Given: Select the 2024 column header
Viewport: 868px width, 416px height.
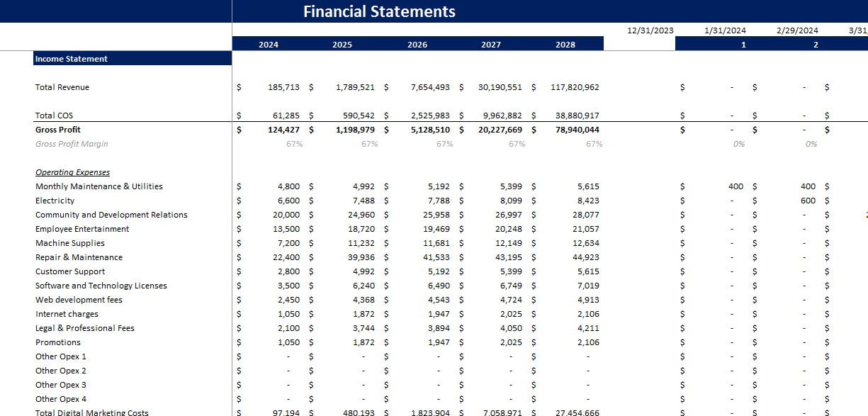Looking at the screenshot, I should click(268, 43).
